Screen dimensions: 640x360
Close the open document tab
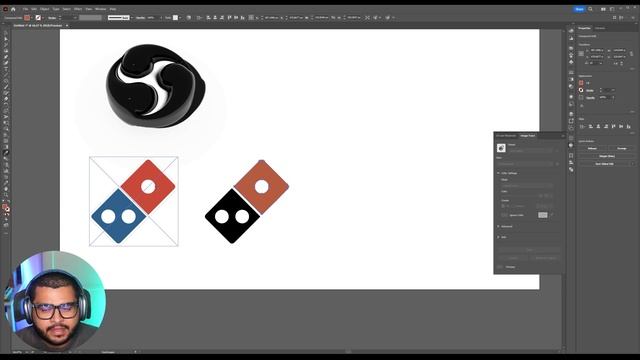[67, 26]
